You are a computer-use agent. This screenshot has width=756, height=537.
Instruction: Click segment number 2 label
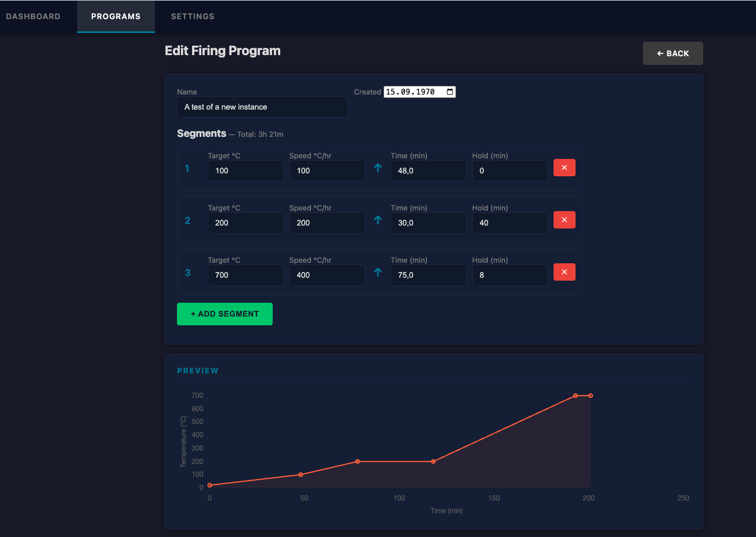(x=187, y=220)
